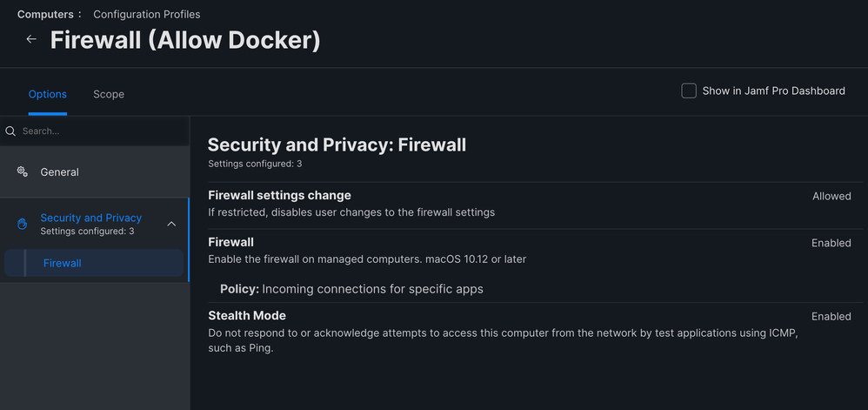Click the search magnifier icon
868x410 pixels.
[x=10, y=131]
